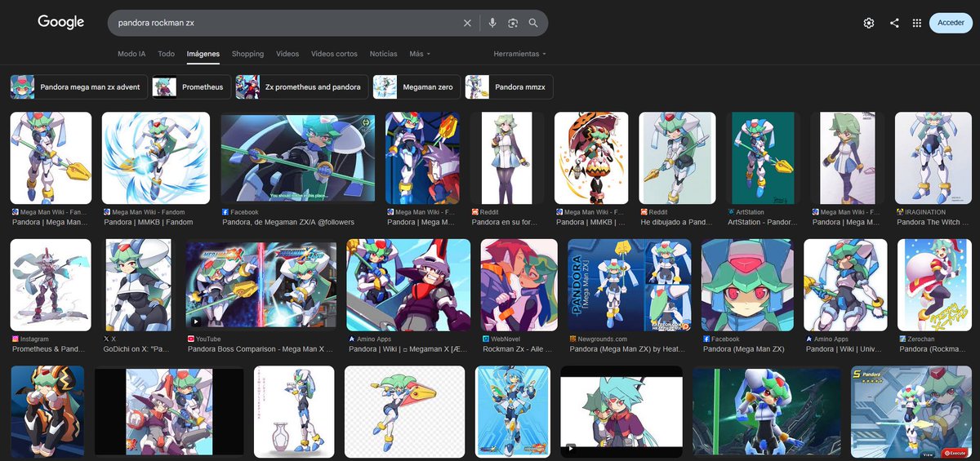Switch to the Todo tab
Screen dimensions: 980x461
tap(166, 54)
